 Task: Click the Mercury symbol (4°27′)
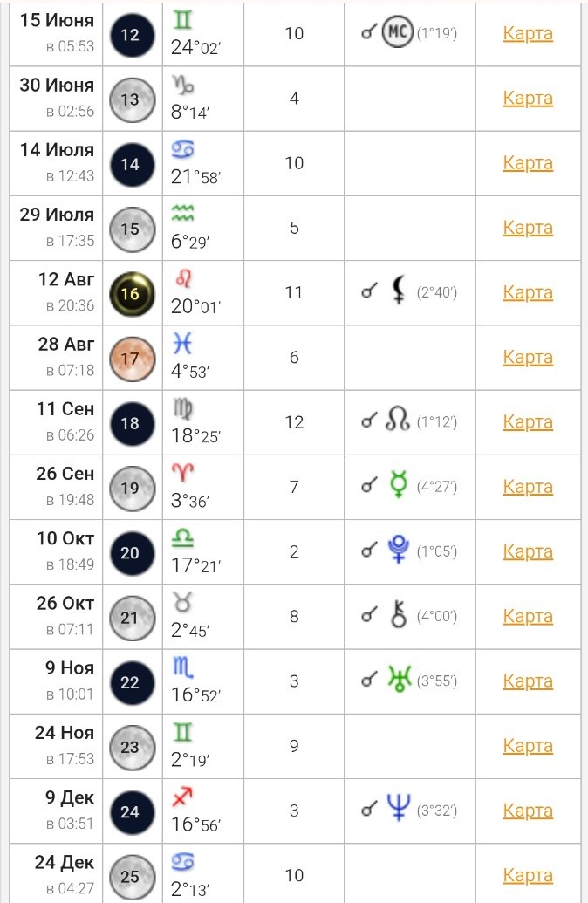pyautogui.click(x=398, y=487)
